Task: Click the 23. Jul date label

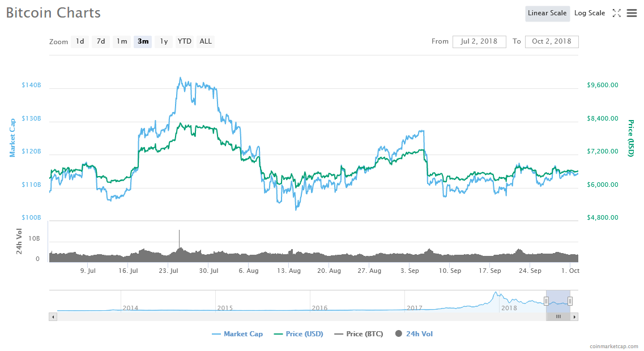Action: pos(168,271)
